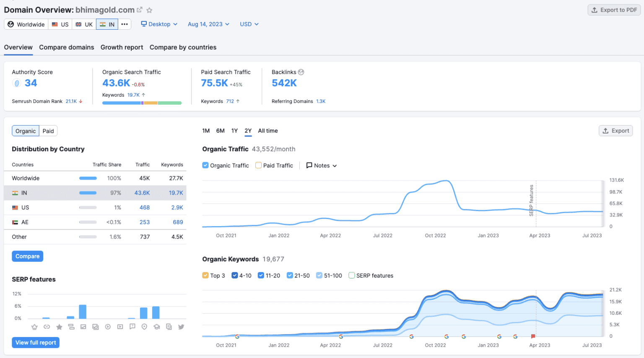644x358 pixels.
Task: Click the paid Keywords up arrow
Action: pyautogui.click(x=238, y=101)
